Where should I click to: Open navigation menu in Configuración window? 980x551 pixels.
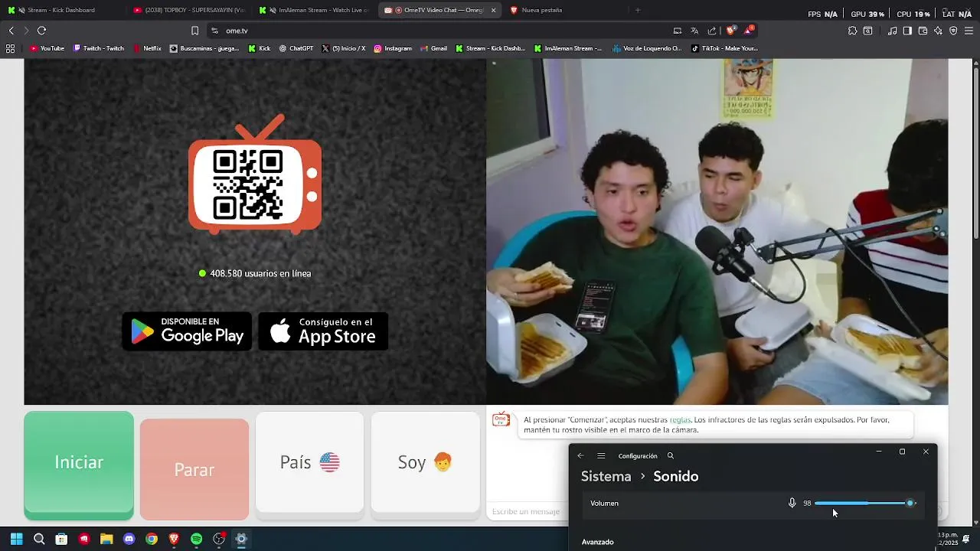601,455
